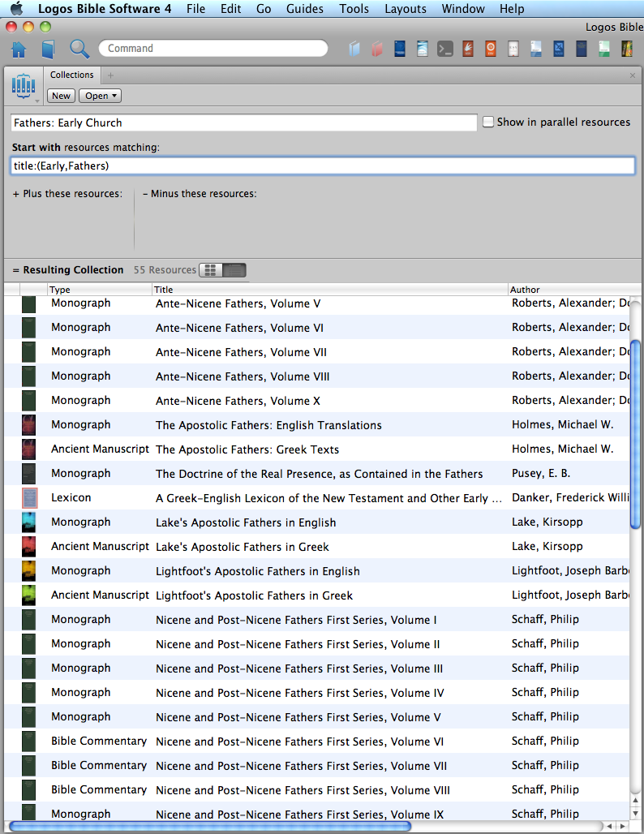Edit the collection name field
Image resolution: width=644 pixels, height=834 pixels.
coord(243,123)
